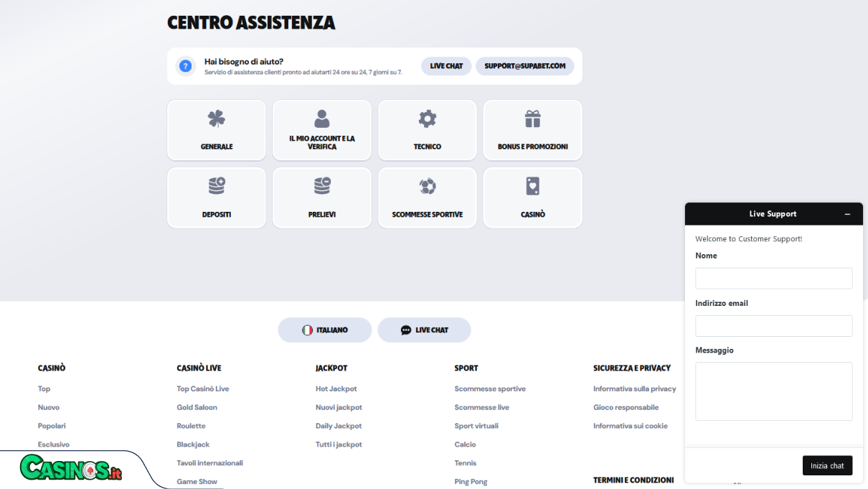The width and height of the screenshot is (868, 489).
Task: Open Informativa sulla privacy link
Action: pyautogui.click(x=634, y=388)
